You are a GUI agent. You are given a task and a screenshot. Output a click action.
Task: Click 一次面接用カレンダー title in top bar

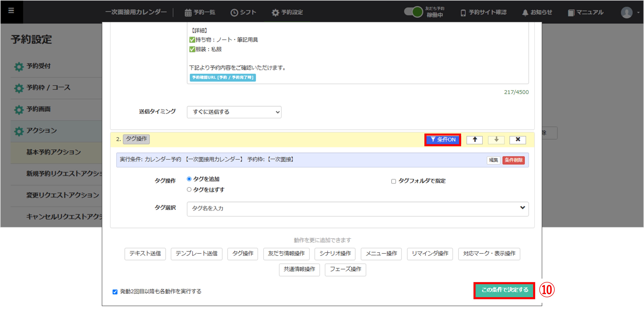(x=136, y=12)
